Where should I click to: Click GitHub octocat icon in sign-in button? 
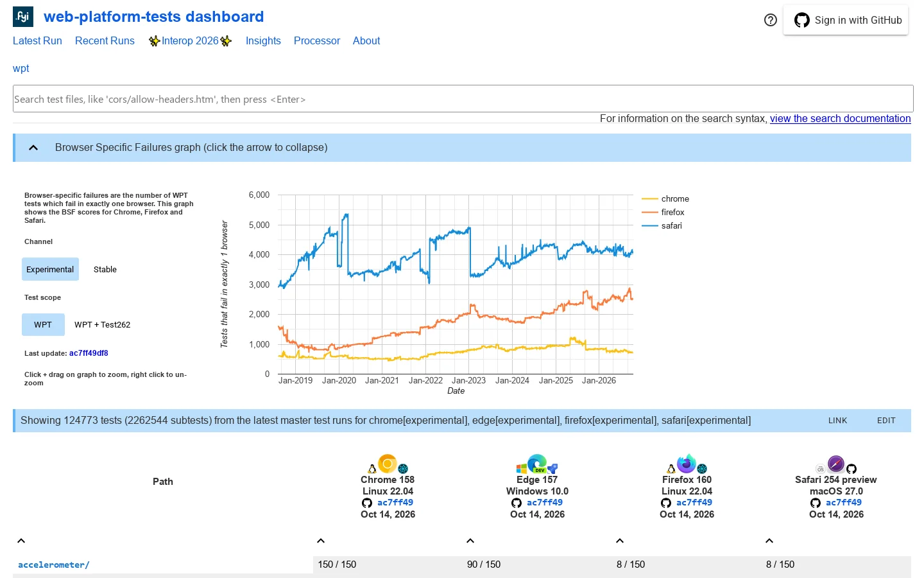[802, 20]
